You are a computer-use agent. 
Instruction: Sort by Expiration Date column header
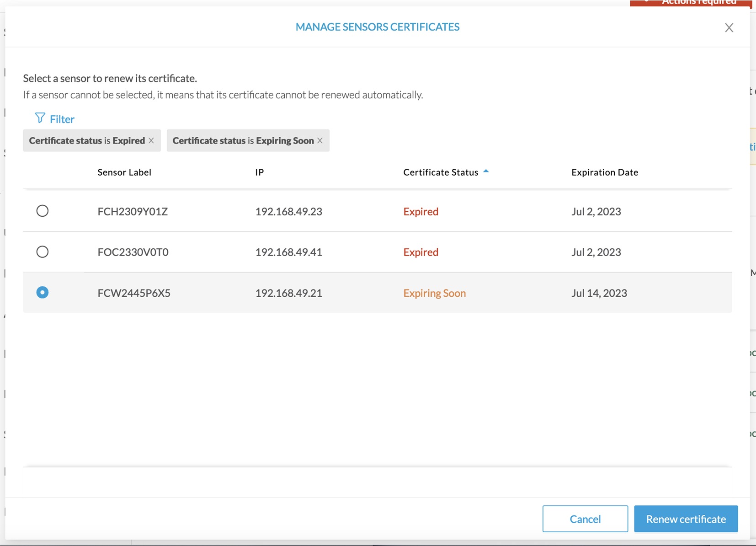coord(604,172)
